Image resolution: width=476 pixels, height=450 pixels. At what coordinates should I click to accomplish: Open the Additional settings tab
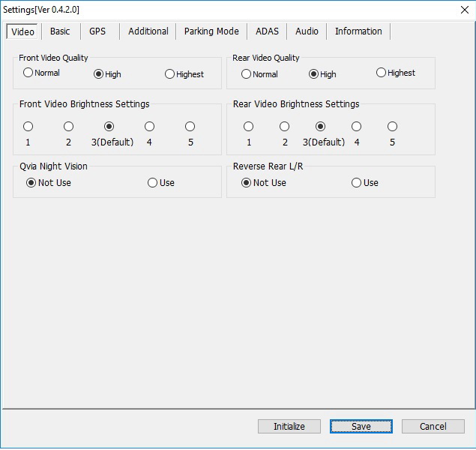coord(148,31)
